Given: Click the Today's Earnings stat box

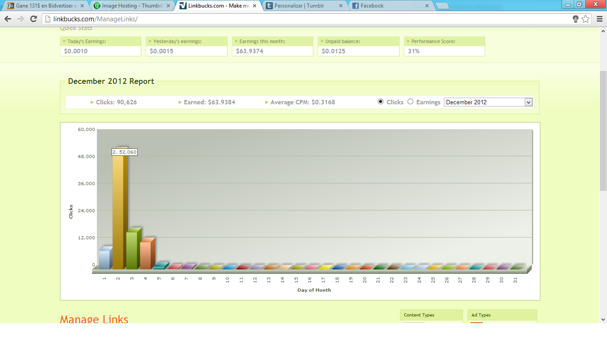Looking at the screenshot, I should point(100,46).
